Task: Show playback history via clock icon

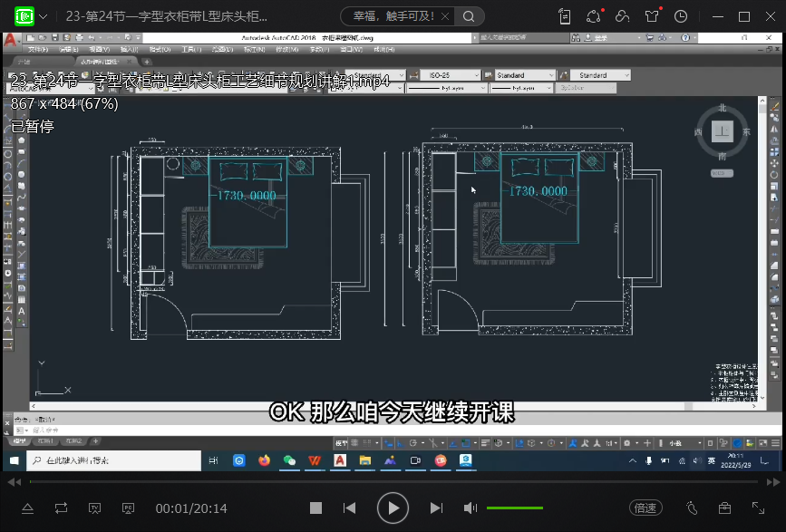Action: pyautogui.click(x=681, y=16)
